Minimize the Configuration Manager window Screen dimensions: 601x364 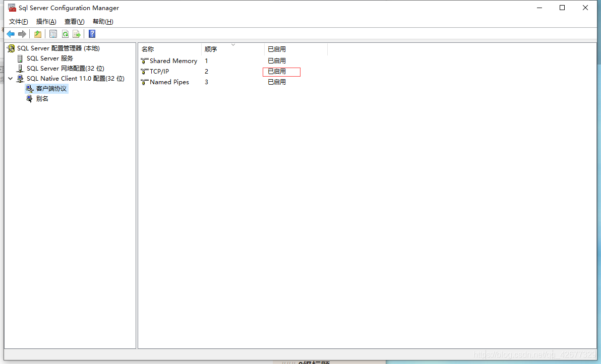pos(539,8)
